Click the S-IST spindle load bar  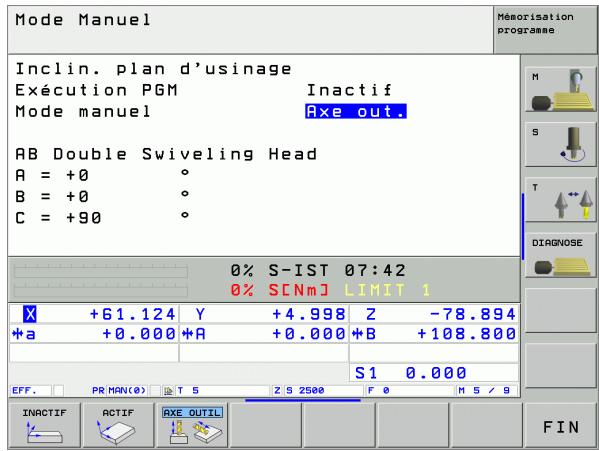tap(100, 271)
